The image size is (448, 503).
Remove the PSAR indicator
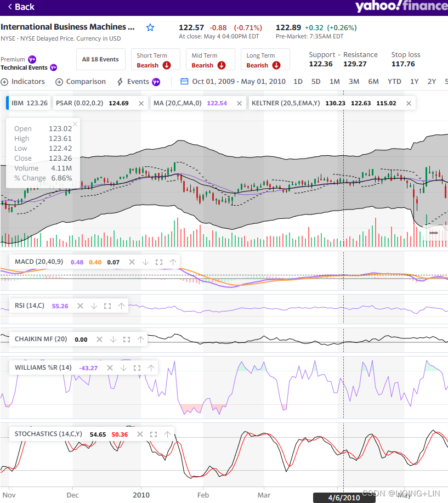coord(141,103)
